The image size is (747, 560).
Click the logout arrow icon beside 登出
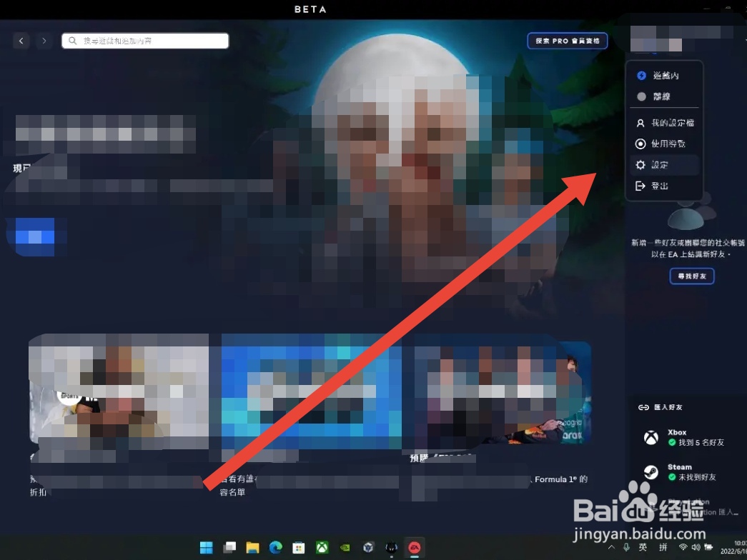click(x=640, y=186)
